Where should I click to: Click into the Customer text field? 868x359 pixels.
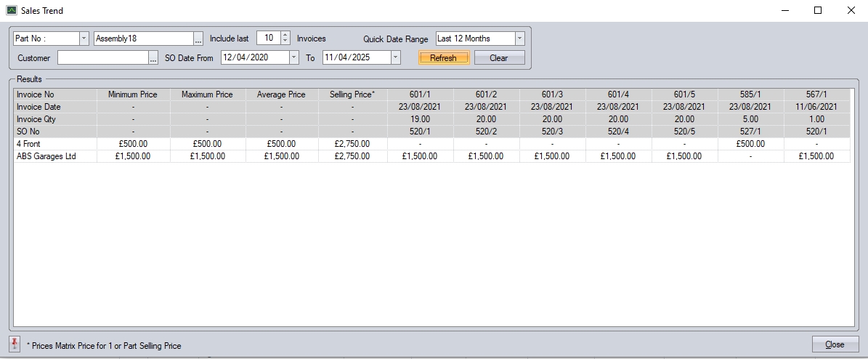coord(102,58)
